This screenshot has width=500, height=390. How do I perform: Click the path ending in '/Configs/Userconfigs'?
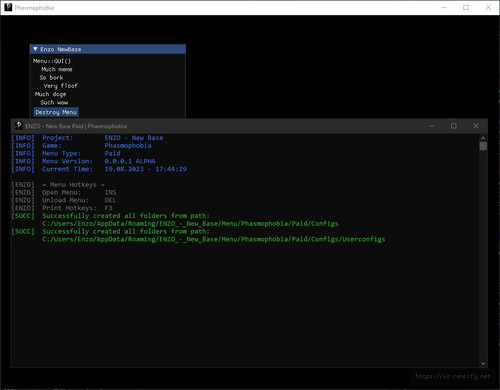[x=214, y=239]
